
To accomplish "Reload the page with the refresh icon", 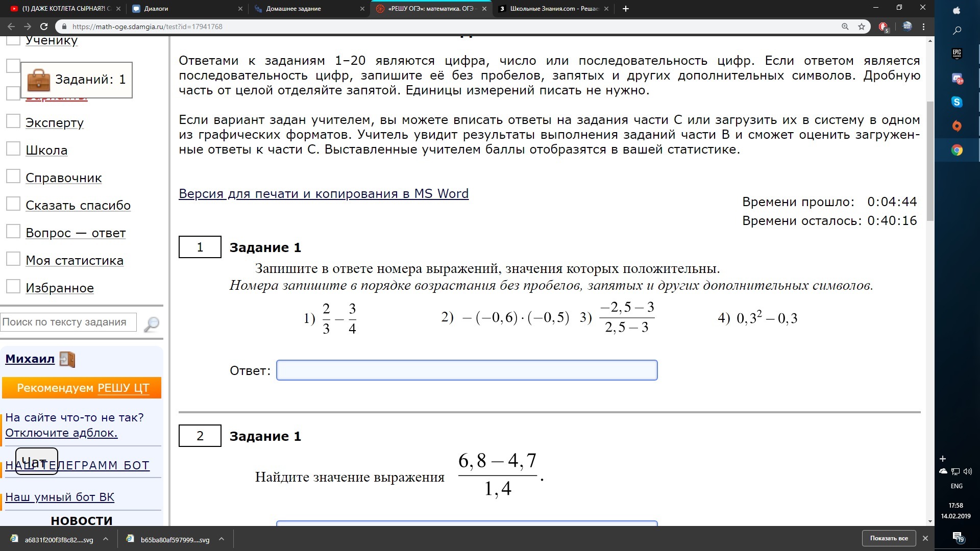I will tap(44, 27).
